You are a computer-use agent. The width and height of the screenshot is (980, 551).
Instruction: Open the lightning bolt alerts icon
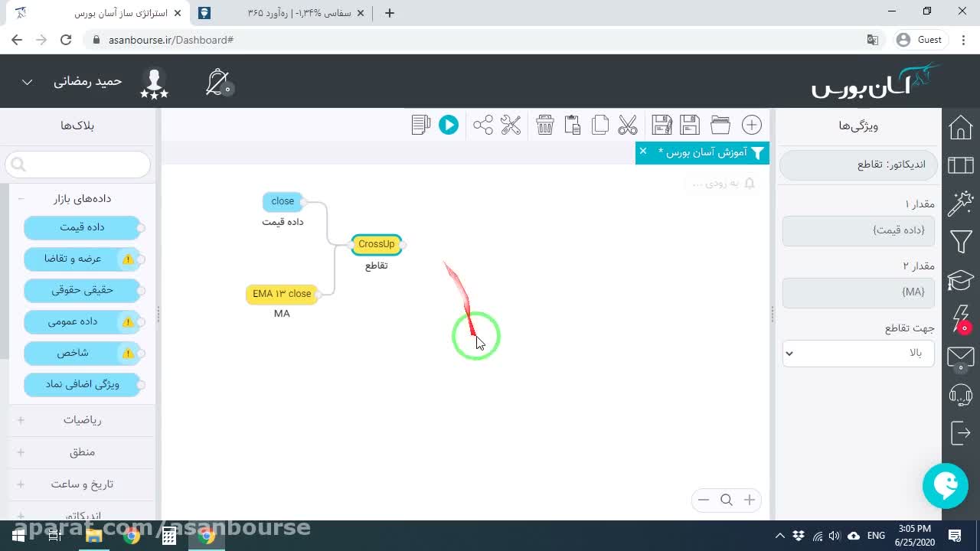pyautogui.click(x=962, y=318)
